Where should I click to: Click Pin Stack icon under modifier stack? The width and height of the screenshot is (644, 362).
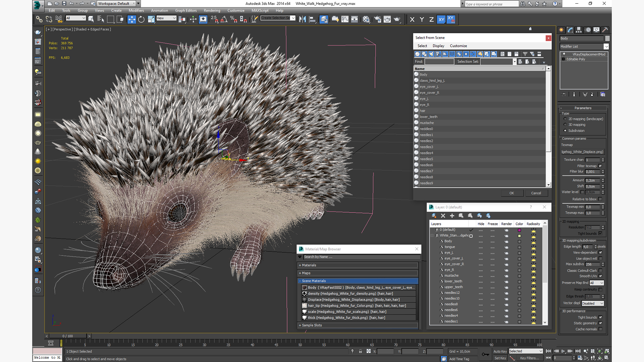point(564,95)
